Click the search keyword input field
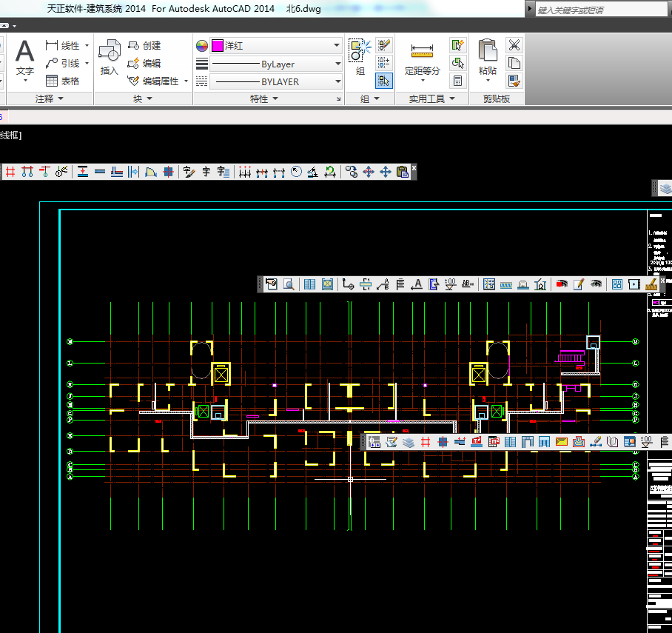Image resolution: width=672 pixels, height=633 pixels. (x=601, y=10)
